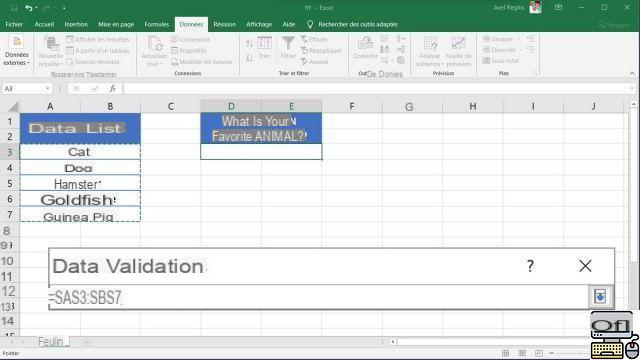Select the Cat cell
Screen dimensions: 640x360
80,152
